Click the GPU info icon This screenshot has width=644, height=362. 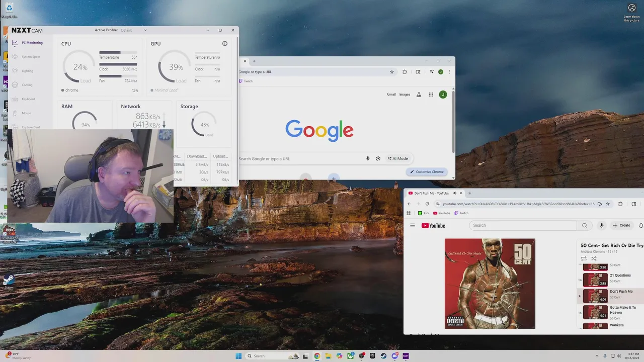coord(225,44)
